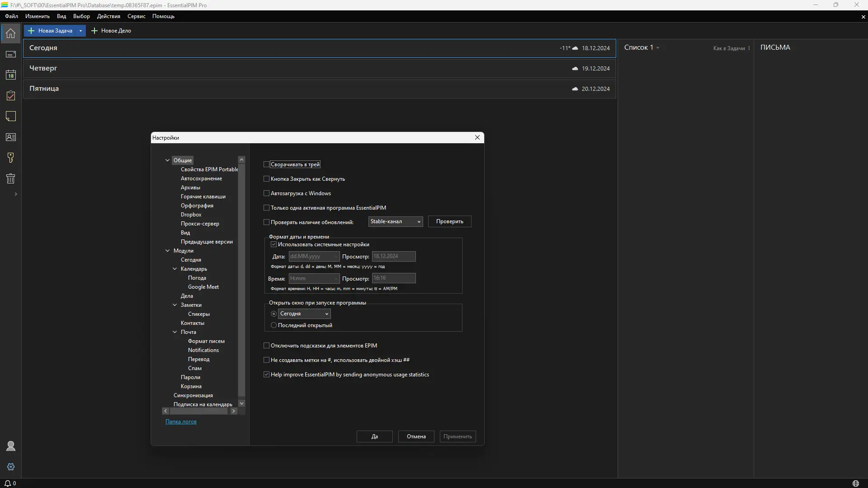Open the Contacts module in the sidebar
The width and height of the screenshot is (868, 488).
(11, 137)
